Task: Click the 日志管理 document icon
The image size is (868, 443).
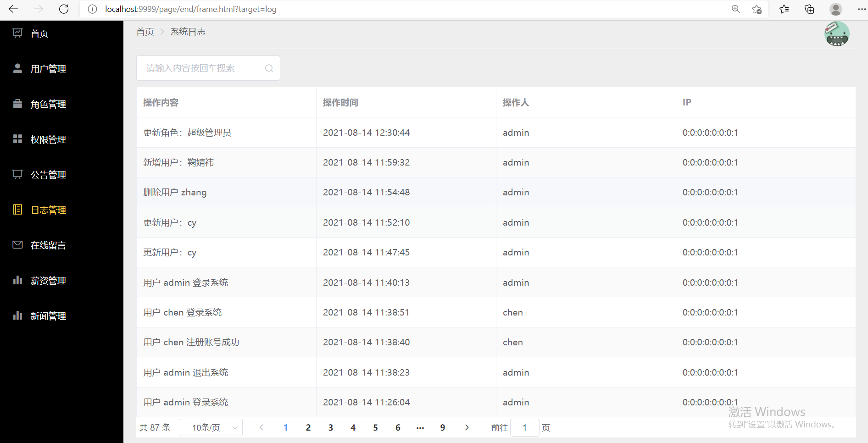Action: coord(17,210)
